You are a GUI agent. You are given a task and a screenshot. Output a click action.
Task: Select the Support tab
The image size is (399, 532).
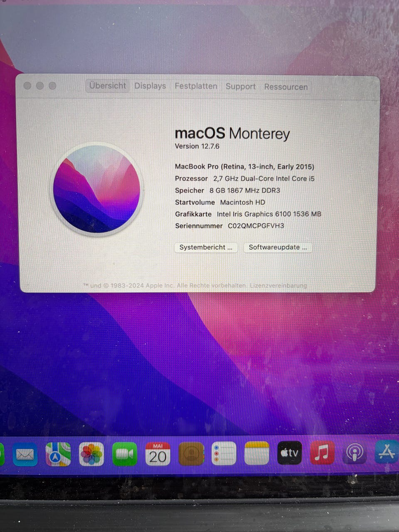tap(241, 86)
